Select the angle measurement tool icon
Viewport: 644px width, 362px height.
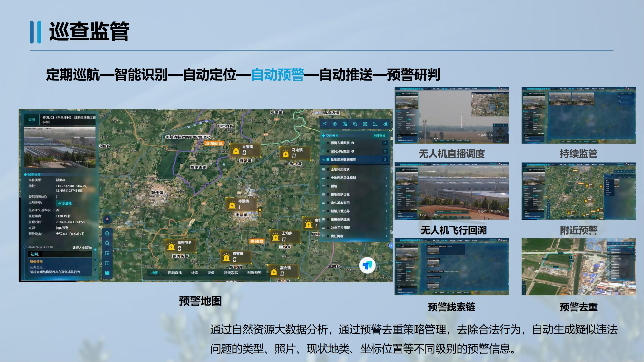tap(375, 124)
